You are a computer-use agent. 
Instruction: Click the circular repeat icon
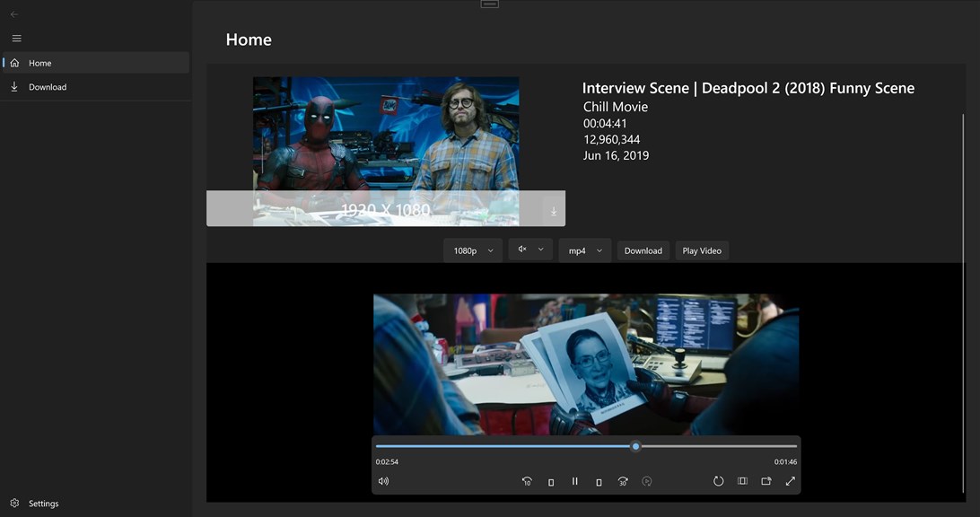point(718,481)
